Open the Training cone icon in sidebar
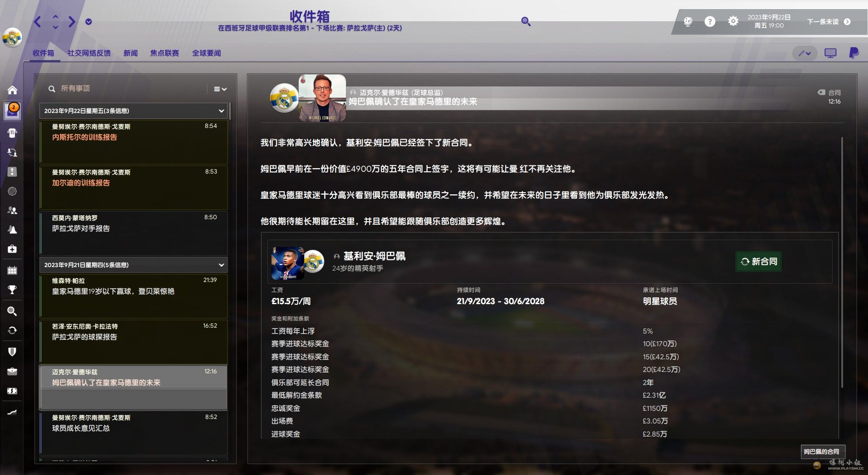The image size is (868, 475). (x=12, y=230)
